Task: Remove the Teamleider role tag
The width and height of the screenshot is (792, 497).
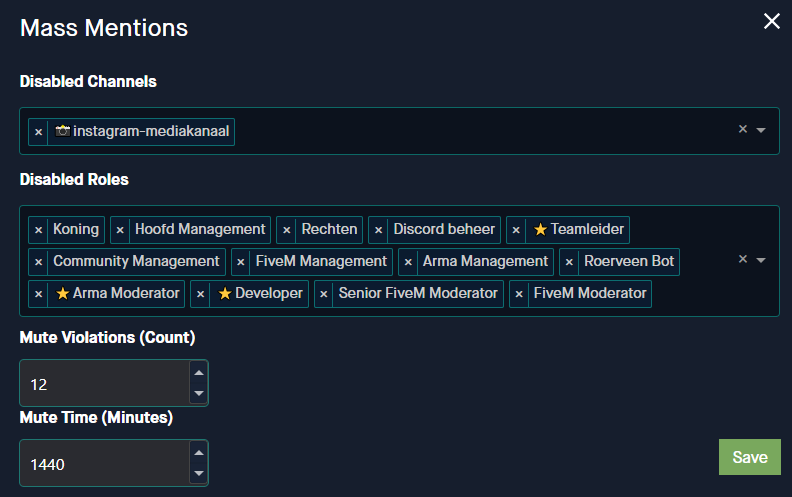Action: pyautogui.click(x=516, y=230)
